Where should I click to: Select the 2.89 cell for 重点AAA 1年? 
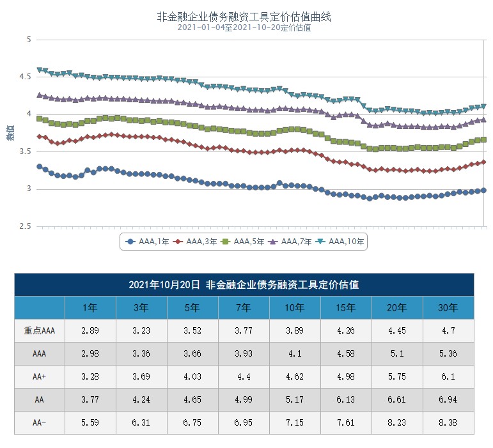click(91, 330)
